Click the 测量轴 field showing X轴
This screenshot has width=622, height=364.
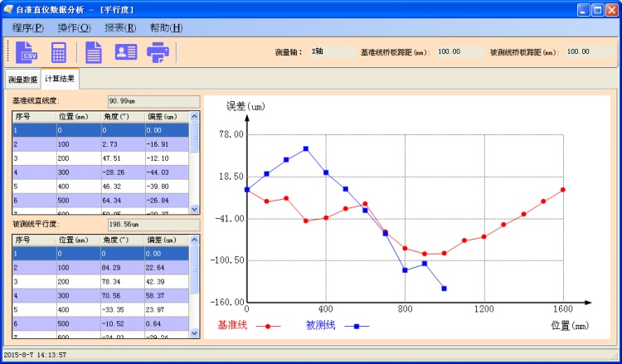[x=328, y=51]
